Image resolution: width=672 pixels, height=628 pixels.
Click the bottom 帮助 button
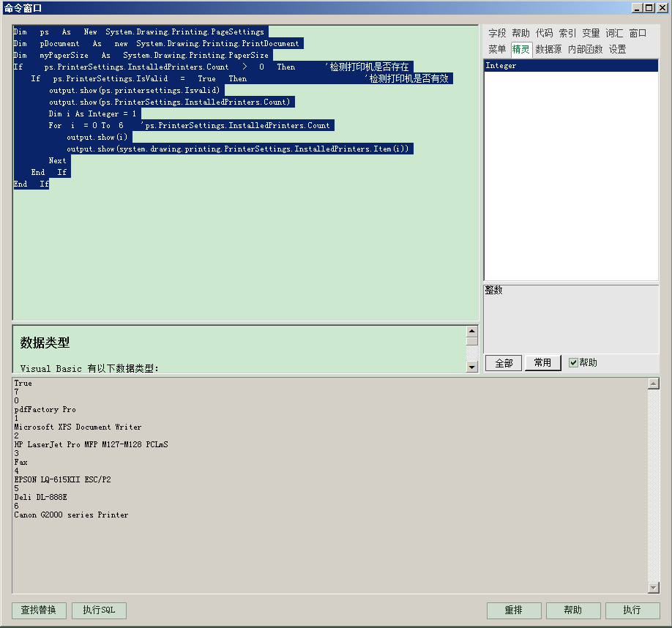(x=573, y=610)
